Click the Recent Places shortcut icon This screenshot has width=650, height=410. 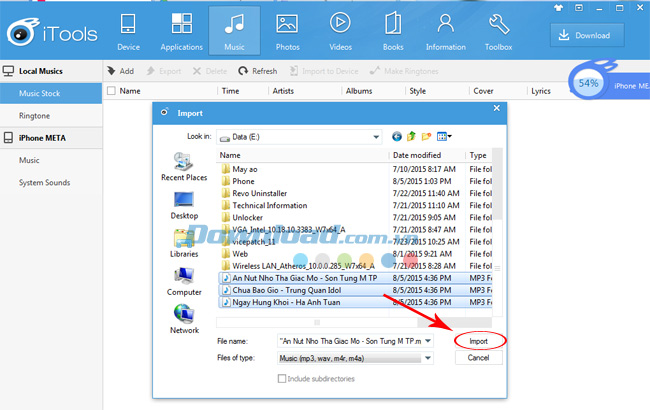pos(184,166)
